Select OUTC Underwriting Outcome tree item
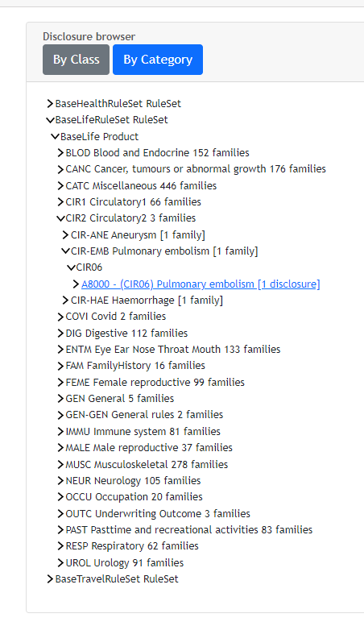 pos(158,513)
